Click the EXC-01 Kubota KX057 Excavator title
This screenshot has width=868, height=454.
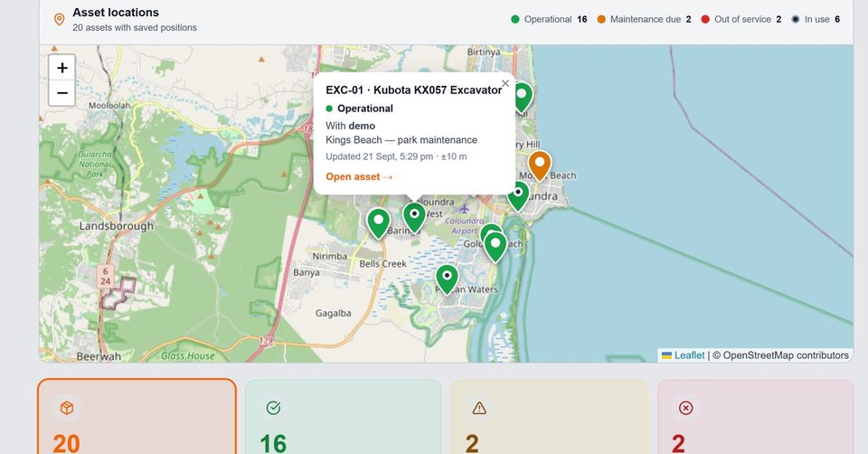(413, 90)
